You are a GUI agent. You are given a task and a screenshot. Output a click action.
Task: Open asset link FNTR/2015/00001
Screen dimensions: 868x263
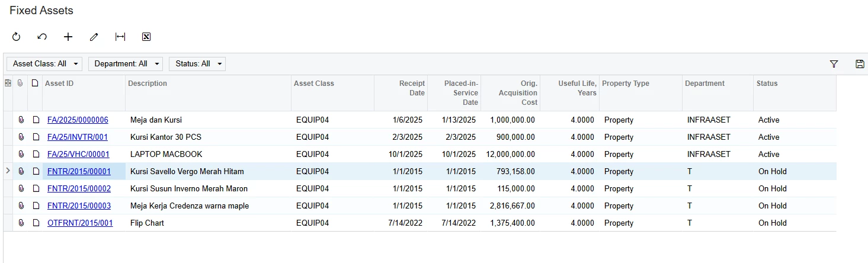(79, 172)
